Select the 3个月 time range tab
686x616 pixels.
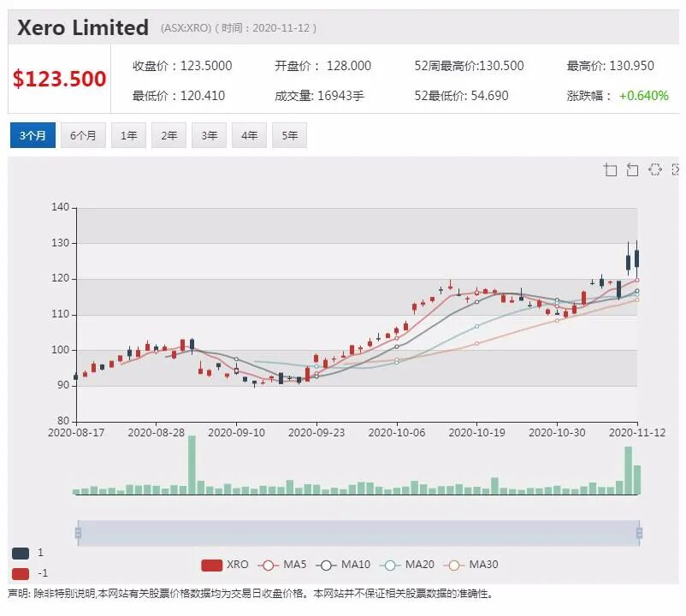click(33, 135)
